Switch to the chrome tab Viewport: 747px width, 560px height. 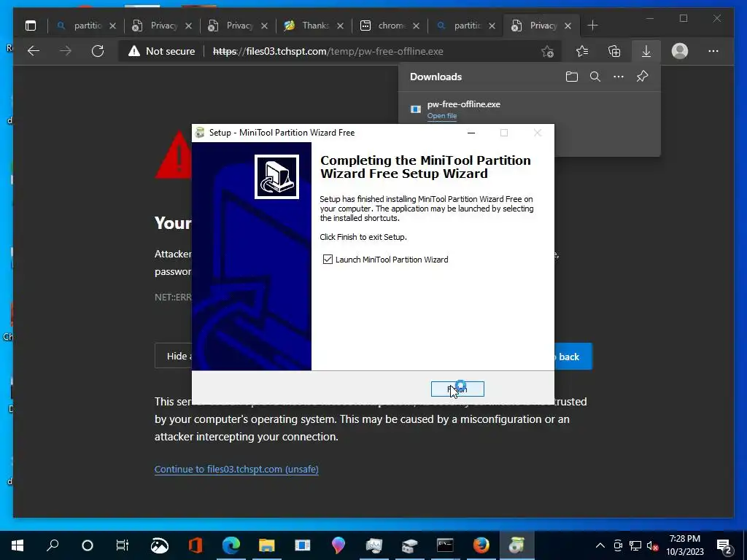click(x=389, y=26)
